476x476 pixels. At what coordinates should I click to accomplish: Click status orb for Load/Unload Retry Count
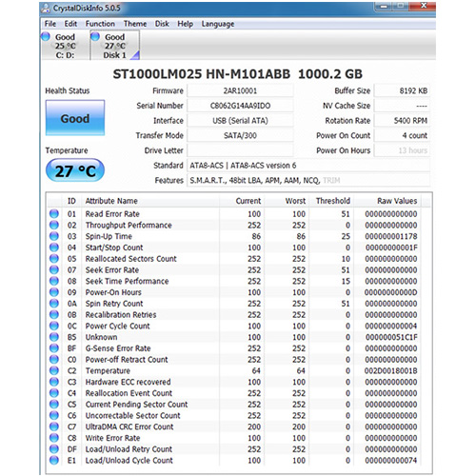54,449
